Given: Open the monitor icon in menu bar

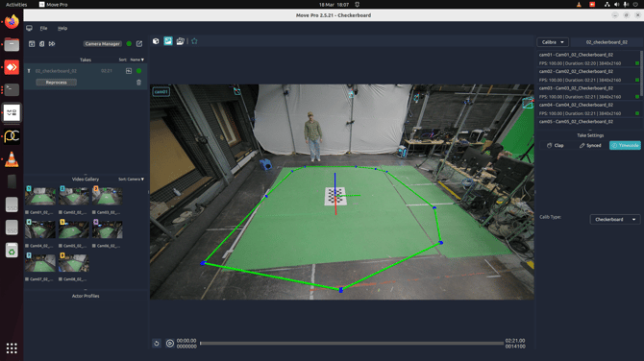Looking at the screenshot, I should tap(29, 28).
